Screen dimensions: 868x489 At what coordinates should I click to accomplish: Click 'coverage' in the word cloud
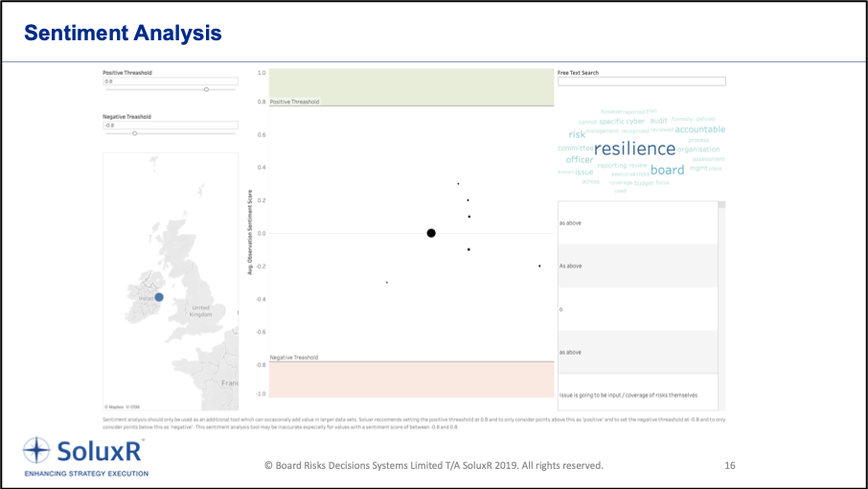click(x=621, y=183)
